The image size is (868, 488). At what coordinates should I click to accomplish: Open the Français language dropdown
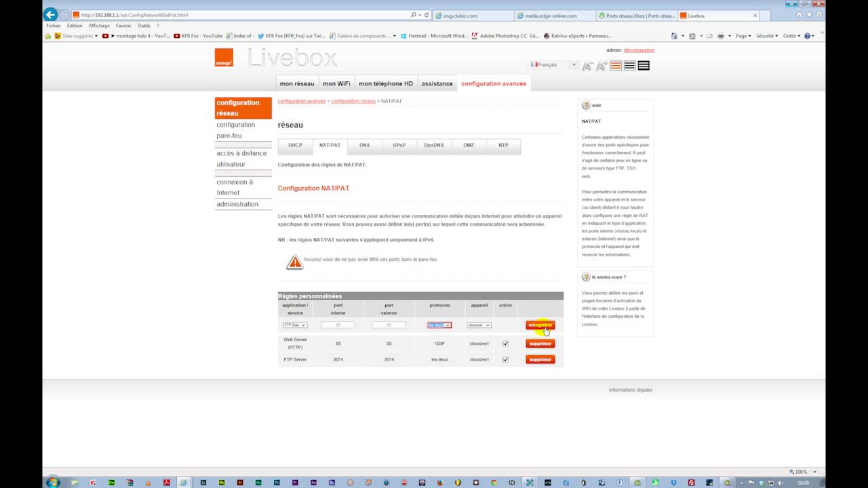554,65
